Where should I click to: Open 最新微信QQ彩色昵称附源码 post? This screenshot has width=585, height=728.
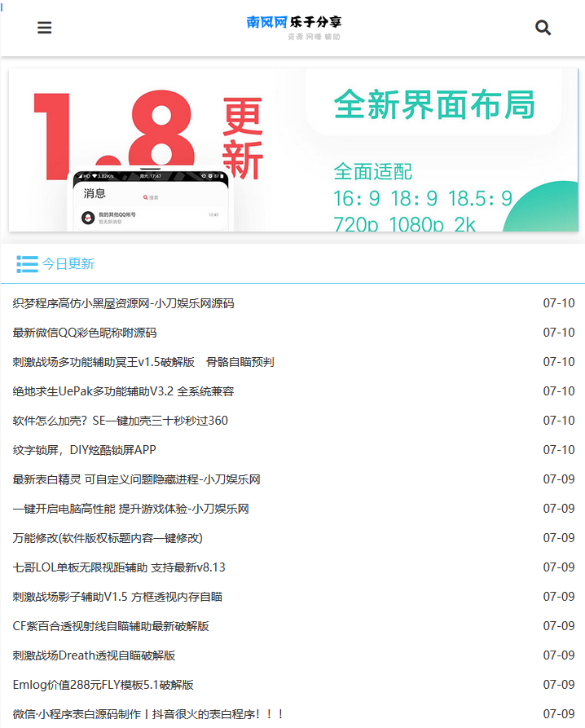pyautogui.click(x=85, y=333)
